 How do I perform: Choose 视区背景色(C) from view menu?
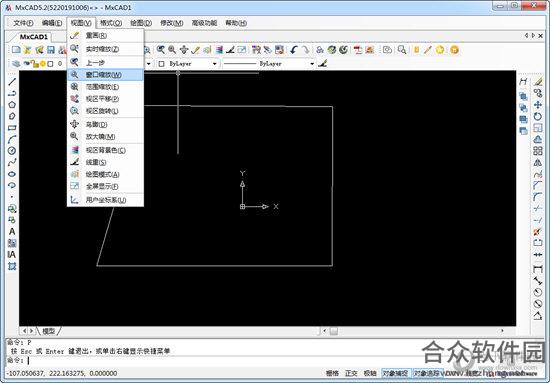tap(105, 150)
